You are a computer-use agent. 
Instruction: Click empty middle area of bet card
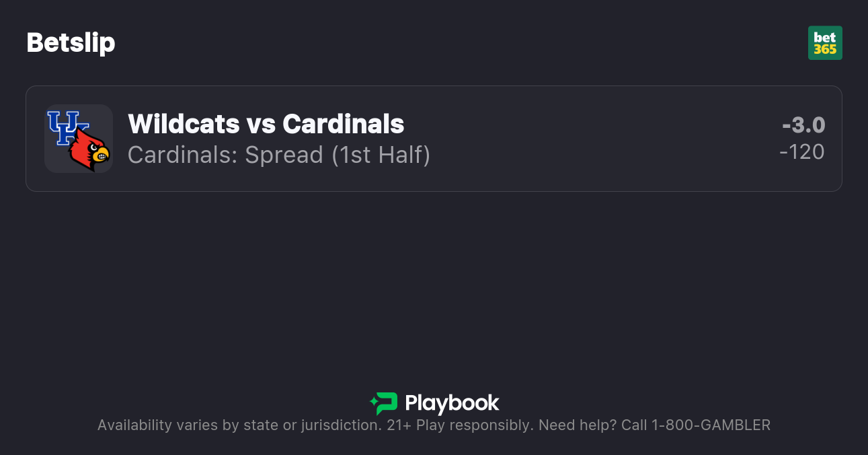(x=592, y=139)
